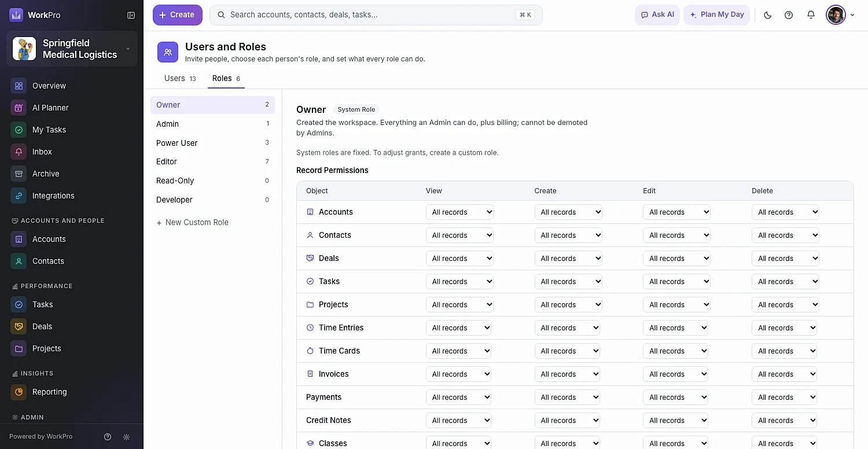Viewport: 868px width, 449px height.
Task: Select the Roles tab
Action: (226, 78)
